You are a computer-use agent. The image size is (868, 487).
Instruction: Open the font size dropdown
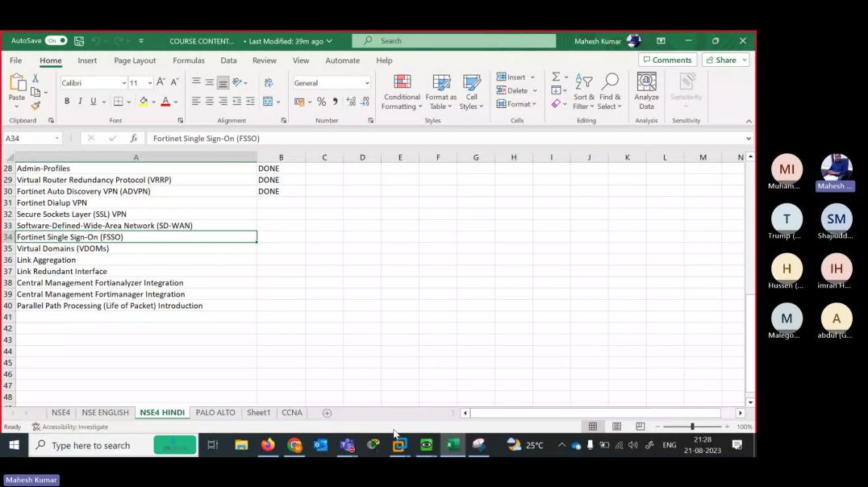pos(149,83)
